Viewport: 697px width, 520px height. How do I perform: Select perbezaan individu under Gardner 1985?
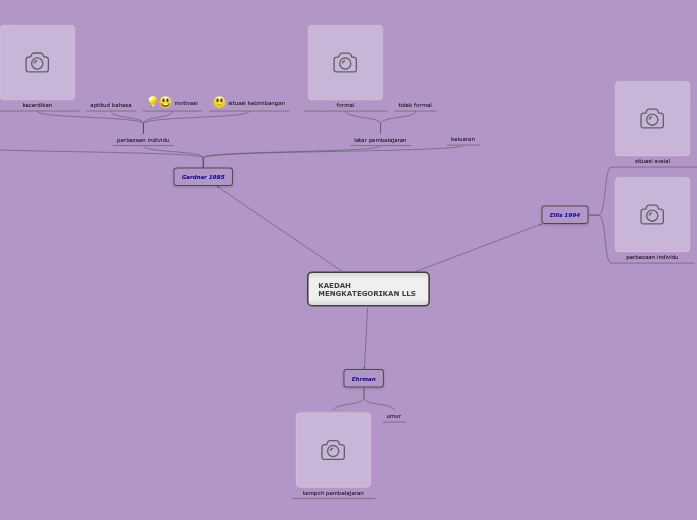pyautogui.click(x=143, y=140)
